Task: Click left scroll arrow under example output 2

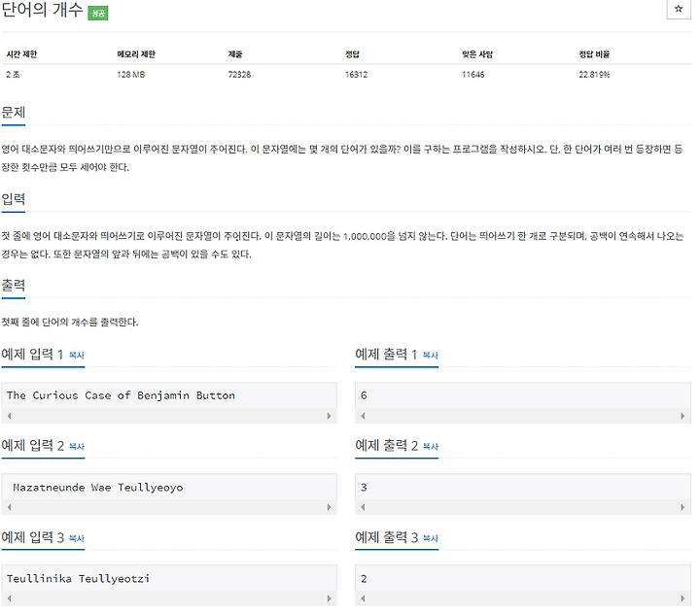Action: [x=363, y=507]
